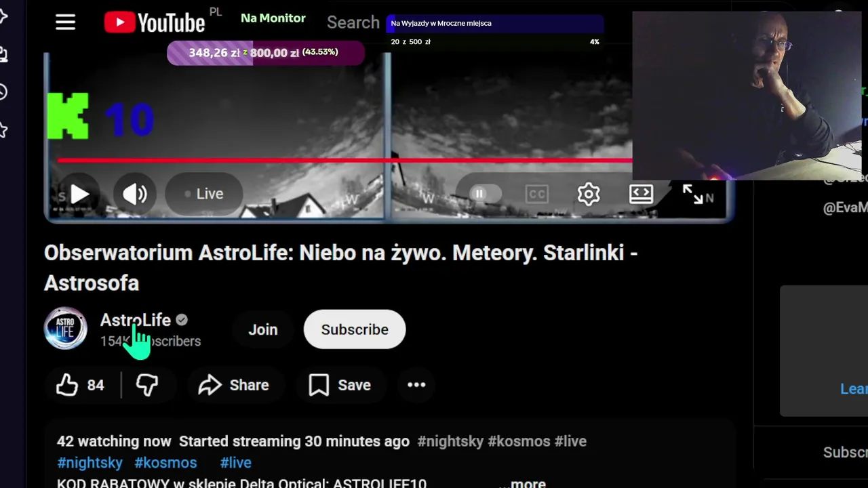Click the 348,26 zł donation goal bar

pos(266,52)
